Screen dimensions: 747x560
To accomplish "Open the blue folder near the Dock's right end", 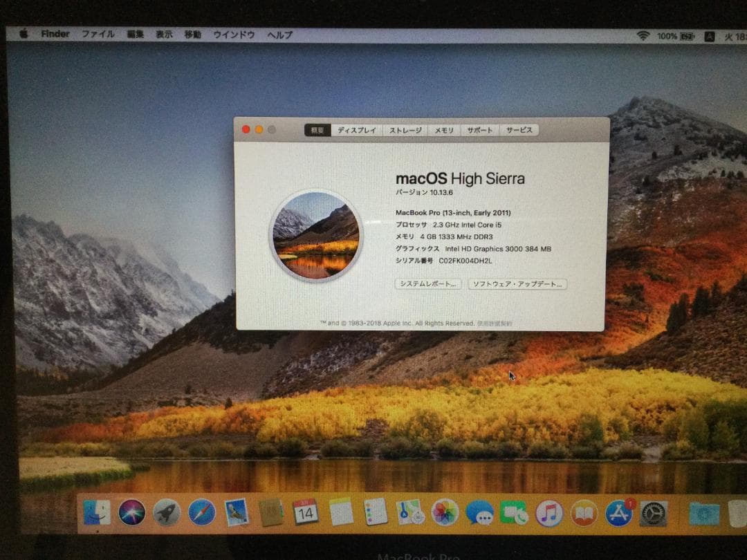I will (703, 512).
